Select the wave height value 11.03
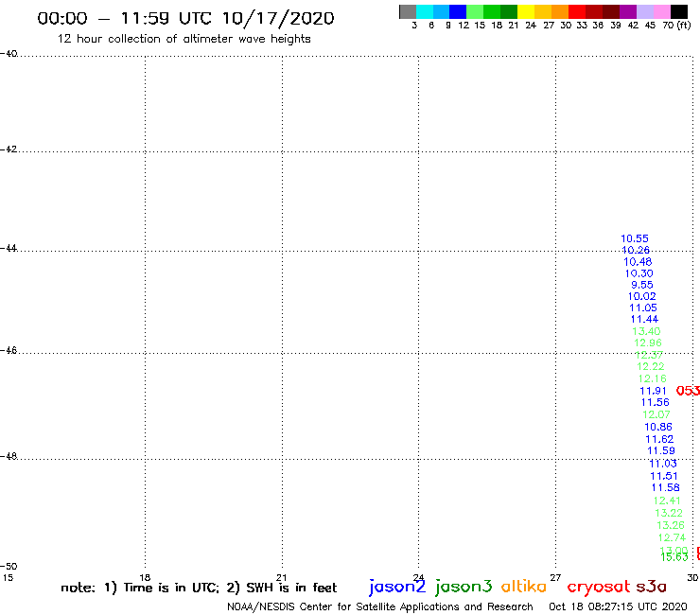The image size is (700, 615). 663,464
